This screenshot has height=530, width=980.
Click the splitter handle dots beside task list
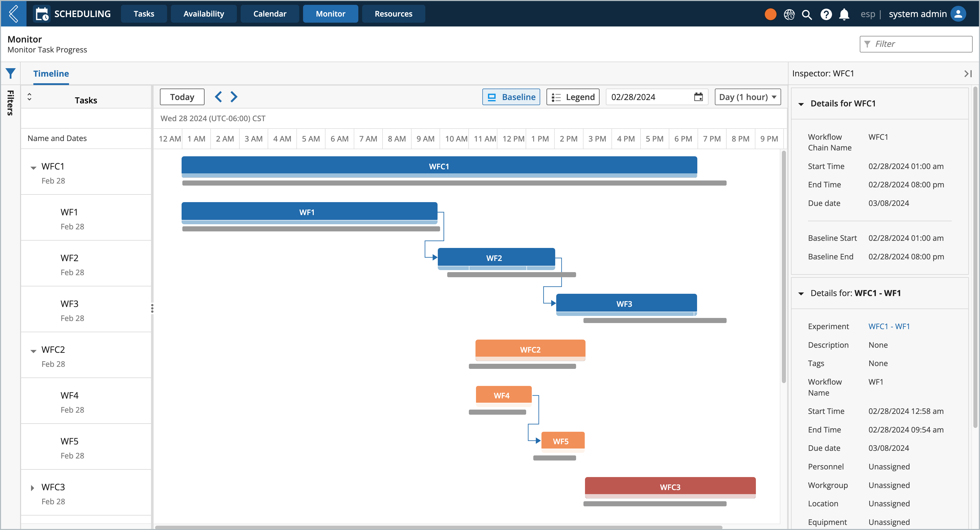pyautogui.click(x=152, y=308)
